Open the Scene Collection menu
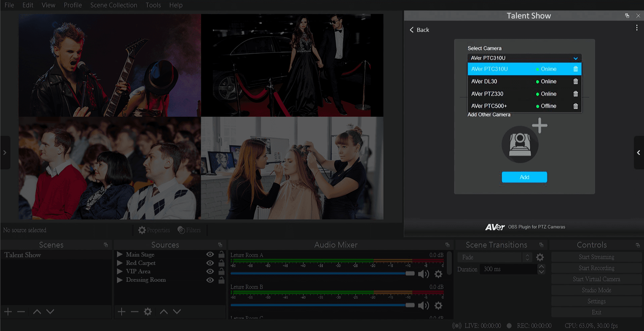The height and width of the screenshot is (331, 644). [x=114, y=5]
